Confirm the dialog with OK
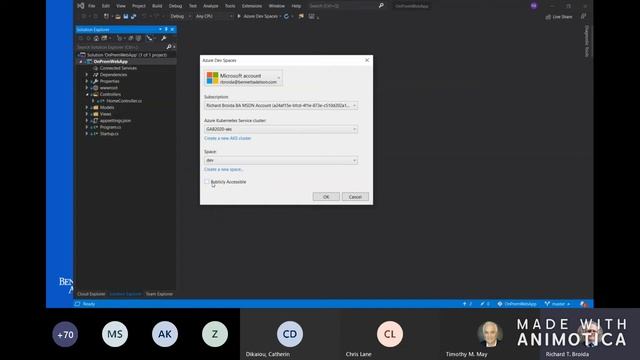The image size is (640, 360). point(326,197)
